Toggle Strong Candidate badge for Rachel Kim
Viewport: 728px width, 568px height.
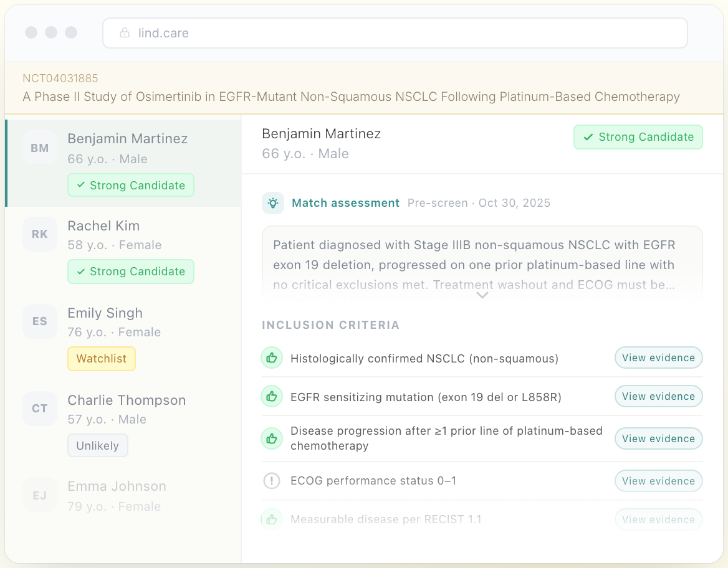click(x=130, y=272)
